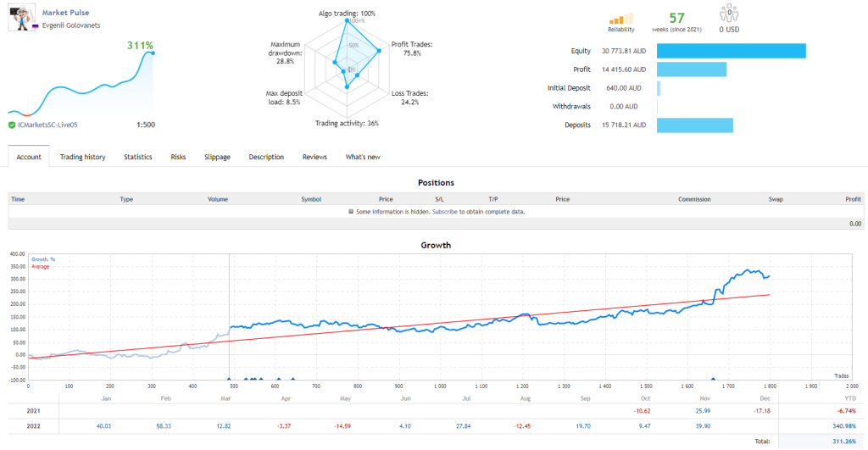Open the ICMarketsSC-Live05 broker server link

pyautogui.click(x=47, y=125)
